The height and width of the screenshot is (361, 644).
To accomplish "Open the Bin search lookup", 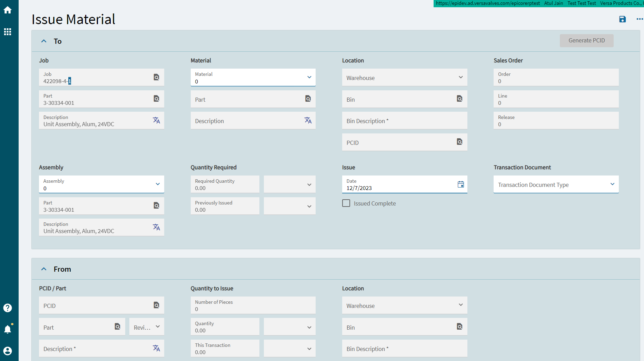I will pos(459,99).
